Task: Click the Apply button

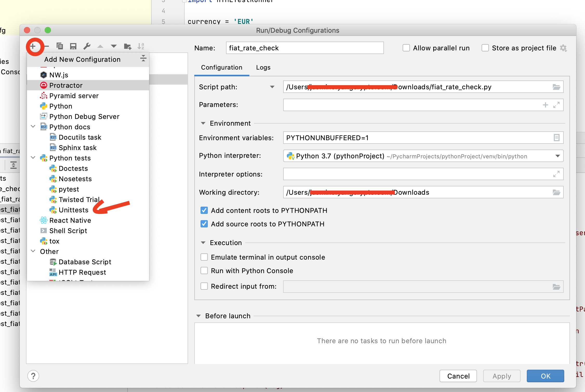Action: click(x=501, y=376)
